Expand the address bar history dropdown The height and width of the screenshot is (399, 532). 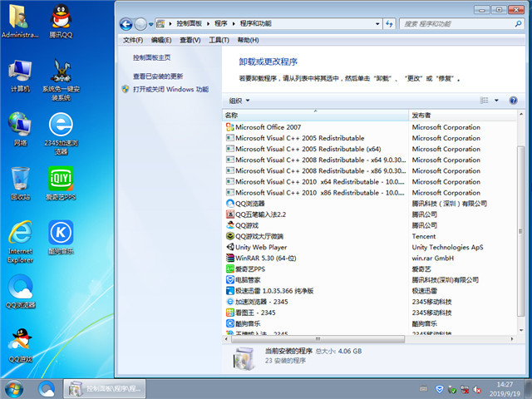(x=377, y=24)
